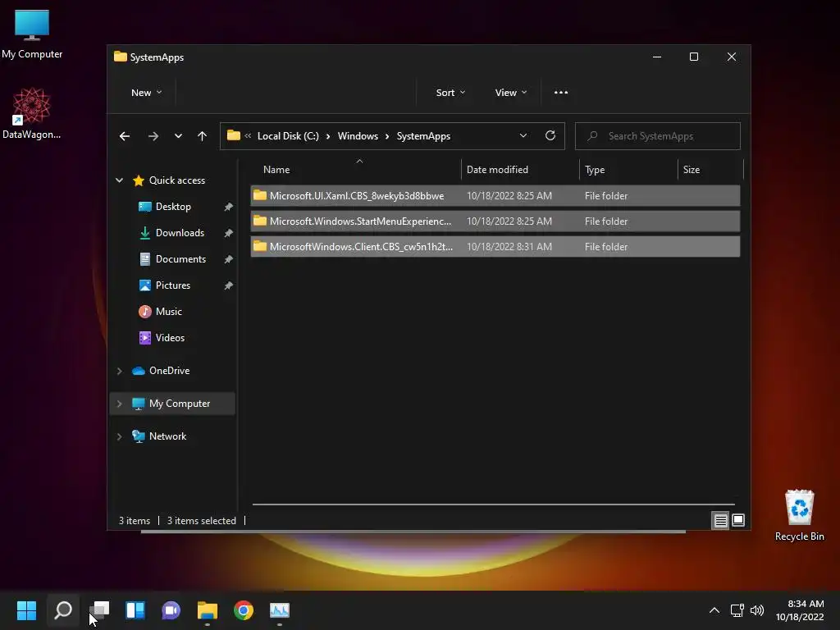Open the recent locations dropdown arrow
Screen dimensions: 840x630
pyautogui.click(x=178, y=136)
